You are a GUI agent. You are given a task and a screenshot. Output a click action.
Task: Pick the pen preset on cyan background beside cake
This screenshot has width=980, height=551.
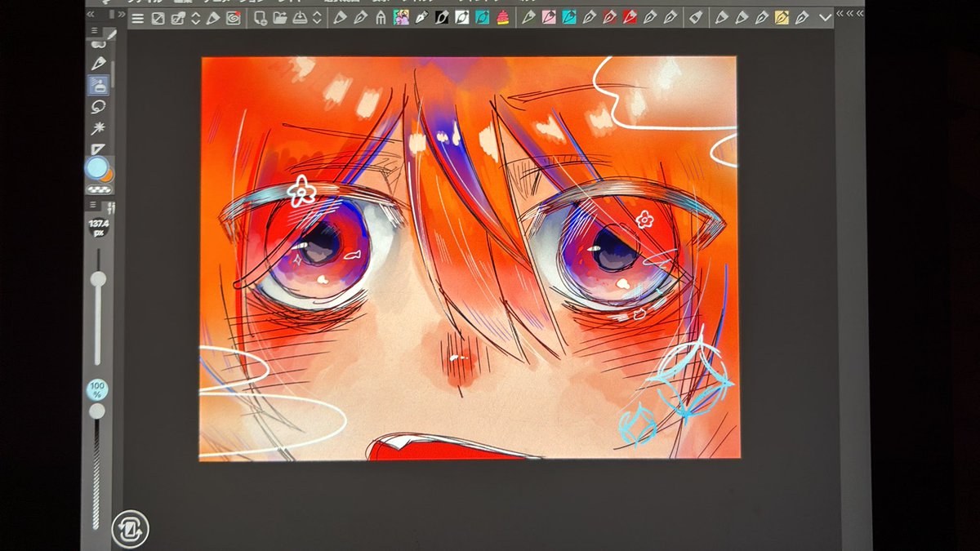point(483,17)
